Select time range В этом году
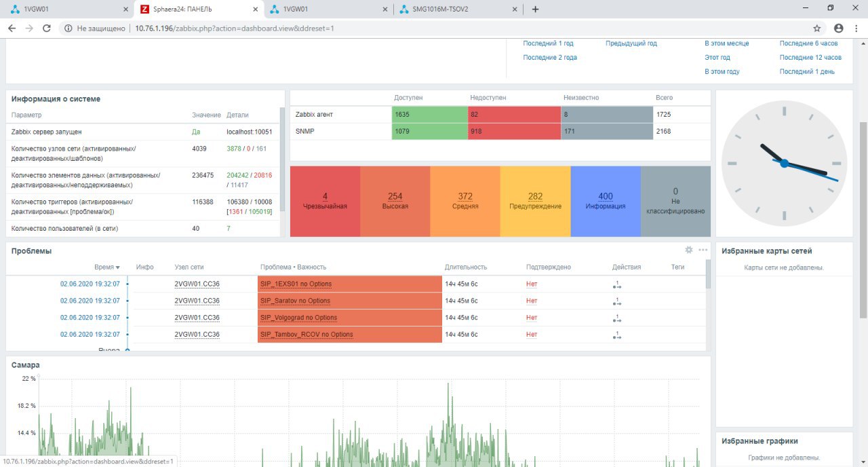The image size is (868, 467). click(x=722, y=72)
